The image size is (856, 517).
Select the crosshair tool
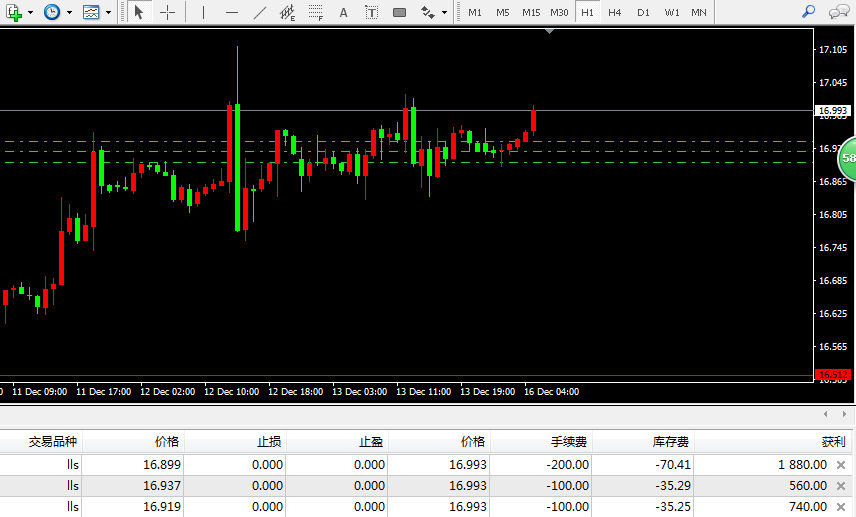168,12
